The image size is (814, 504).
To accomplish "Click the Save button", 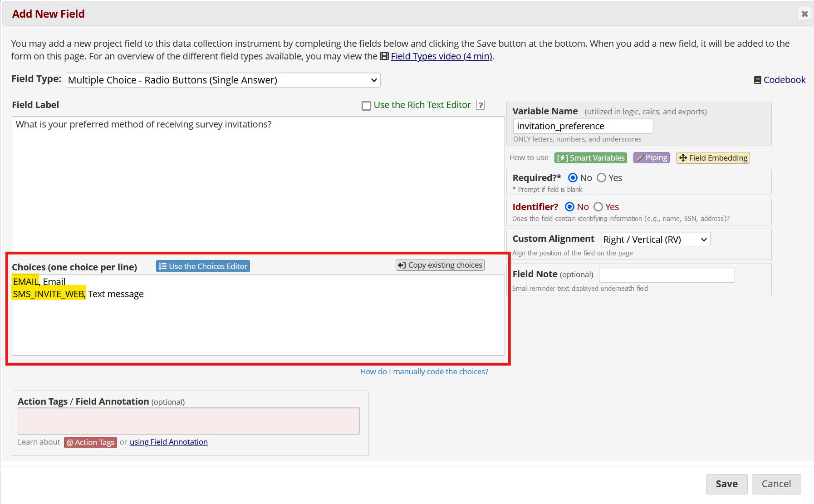I will click(x=726, y=484).
